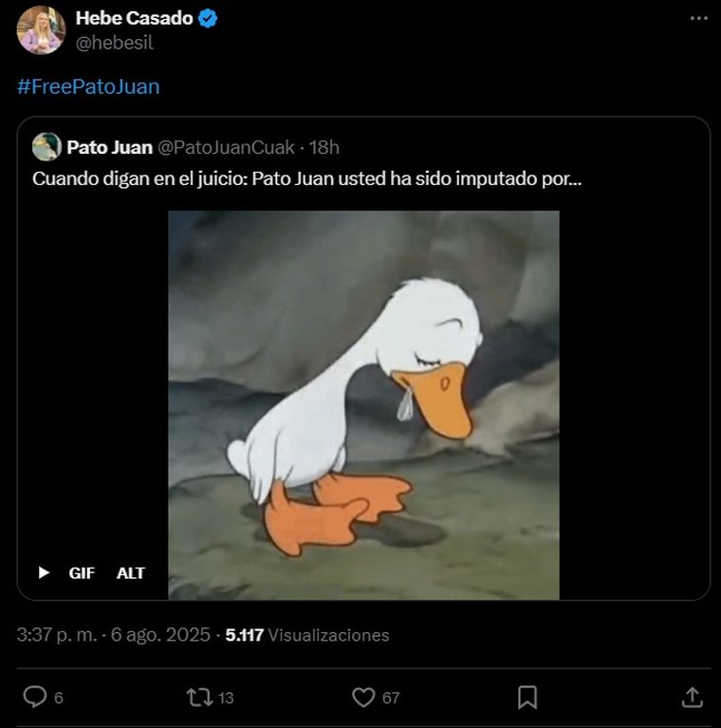Play the GIF with the play button
The image size is (721, 728).
point(44,572)
